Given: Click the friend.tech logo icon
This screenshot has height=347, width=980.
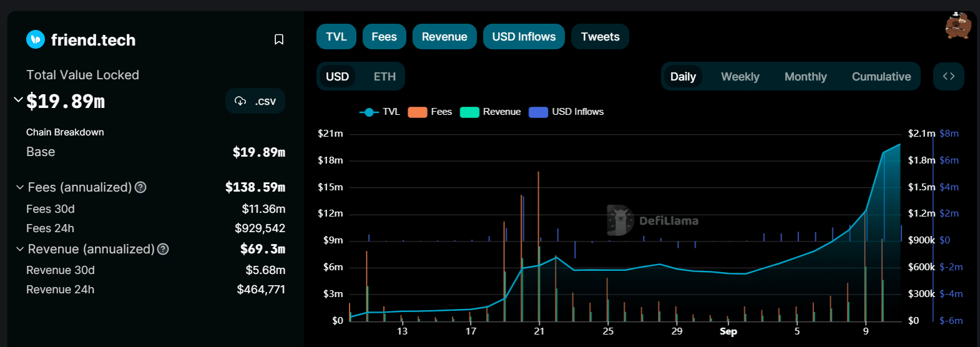Looking at the screenshot, I should [36, 39].
